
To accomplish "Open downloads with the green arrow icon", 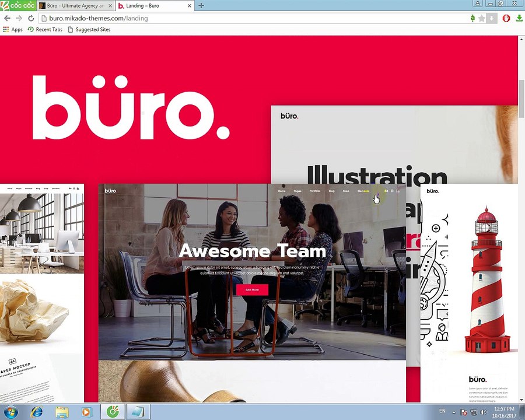I will 519,19.
